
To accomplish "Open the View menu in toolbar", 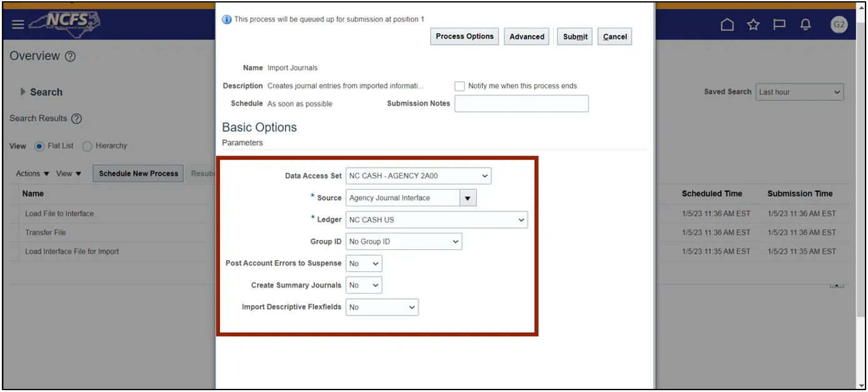I will [69, 174].
